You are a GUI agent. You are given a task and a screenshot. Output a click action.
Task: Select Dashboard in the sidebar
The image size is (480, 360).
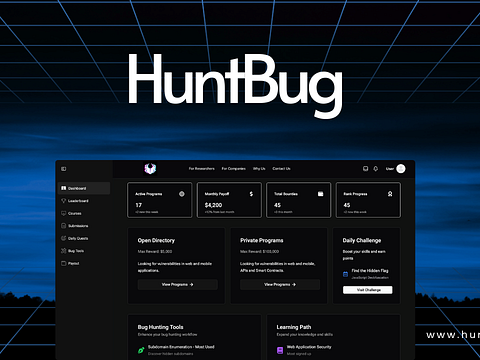pyautogui.click(x=84, y=188)
